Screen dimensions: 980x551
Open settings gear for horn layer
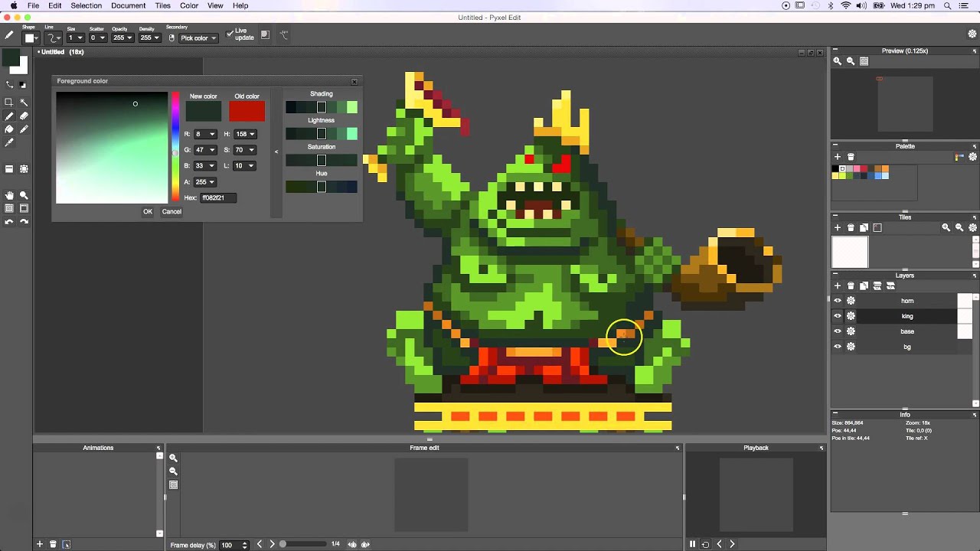pyautogui.click(x=851, y=301)
